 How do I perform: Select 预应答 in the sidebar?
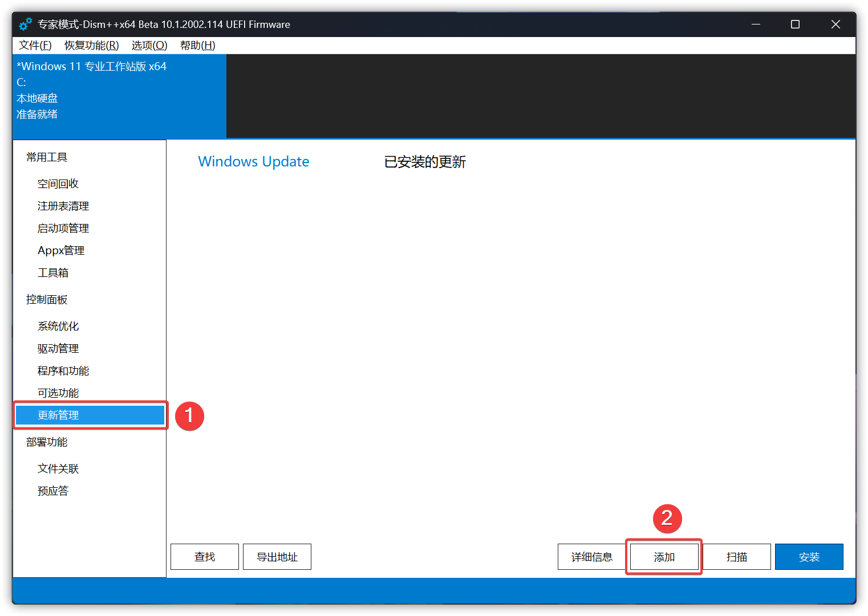53,491
